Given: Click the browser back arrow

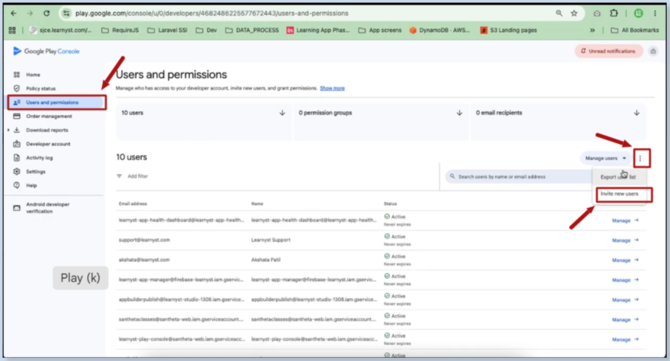Looking at the screenshot, I should pyautogui.click(x=13, y=13).
